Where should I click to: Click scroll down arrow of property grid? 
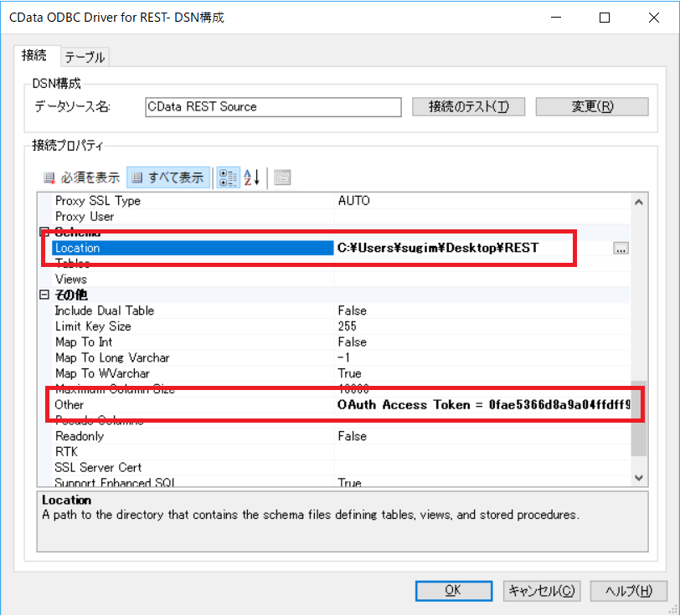point(638,478)
